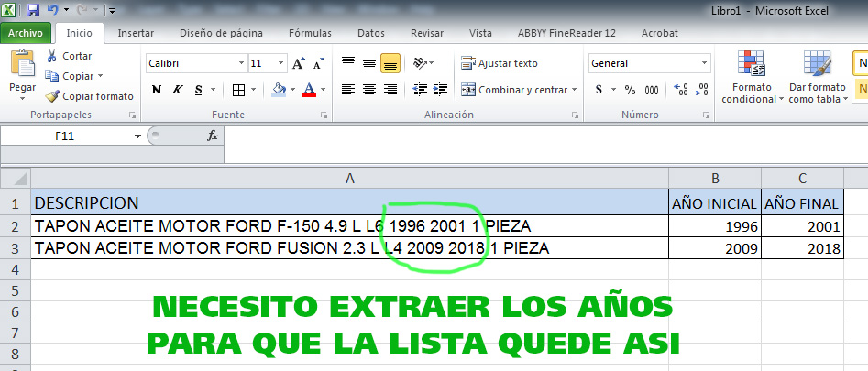The image size is (868, 371).
Task: Switch to the Fórmulas tab
Action: coord(310,33)
